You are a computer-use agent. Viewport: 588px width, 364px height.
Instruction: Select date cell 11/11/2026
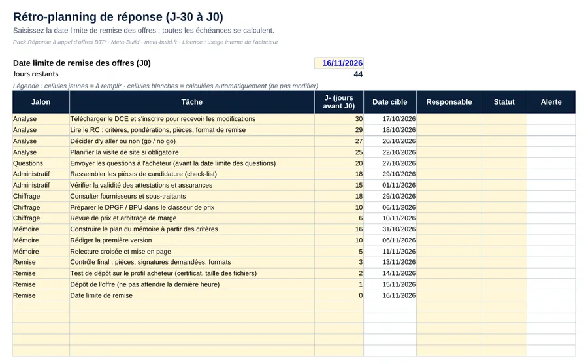(390, 252)
